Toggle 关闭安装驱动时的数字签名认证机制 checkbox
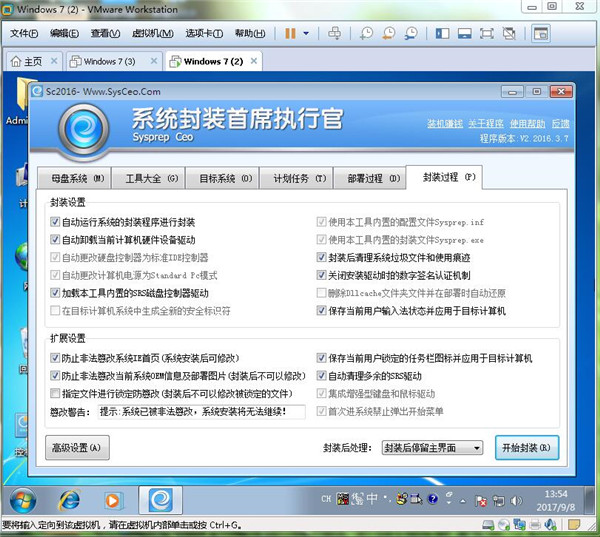The height and width of the screenshot is (537, 600). point(321,275)
